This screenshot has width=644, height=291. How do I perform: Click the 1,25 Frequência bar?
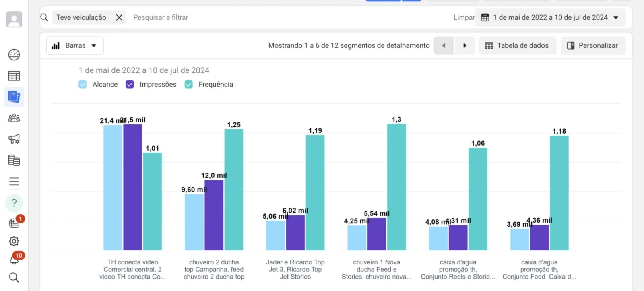[x=233, y=190]
